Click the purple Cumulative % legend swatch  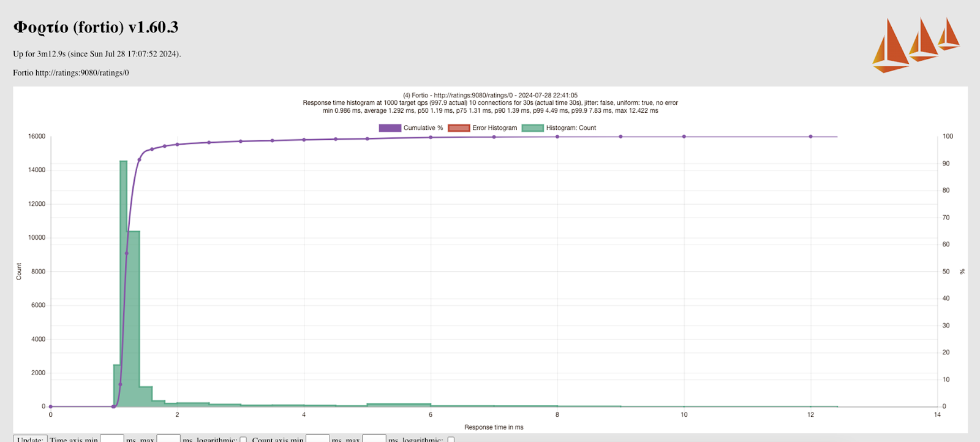[390, 128]
